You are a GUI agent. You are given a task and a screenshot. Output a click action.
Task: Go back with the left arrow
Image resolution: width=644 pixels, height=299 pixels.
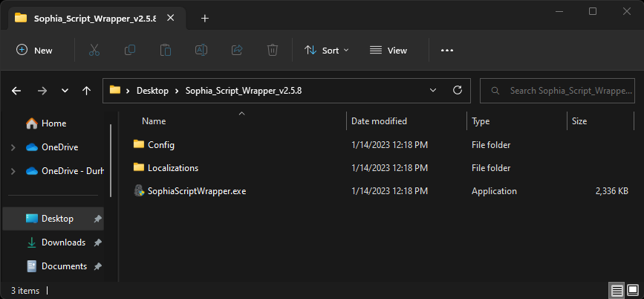click(16, 91)
